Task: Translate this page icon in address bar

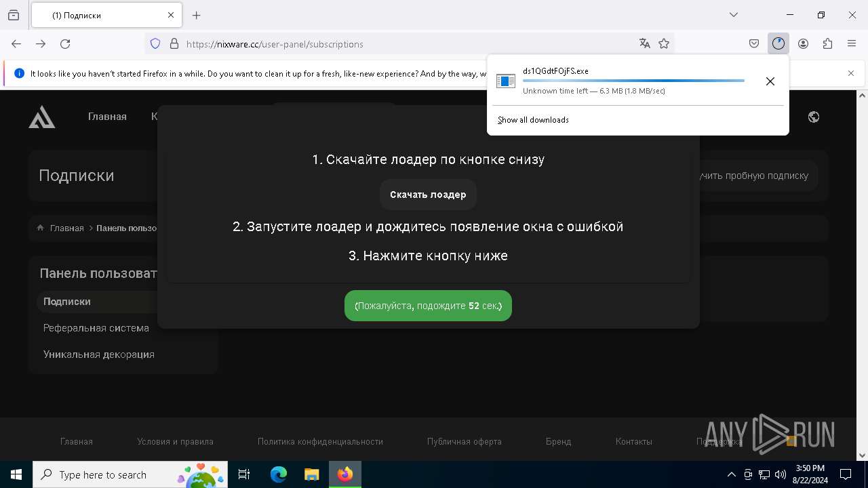Action: point(645,44)
